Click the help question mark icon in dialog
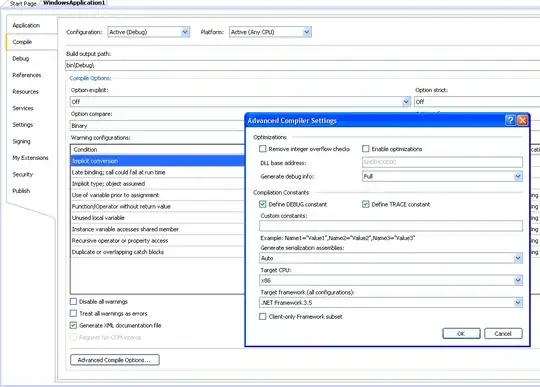The height and width of the screenshot is (387, 540). tap(510, 120)
